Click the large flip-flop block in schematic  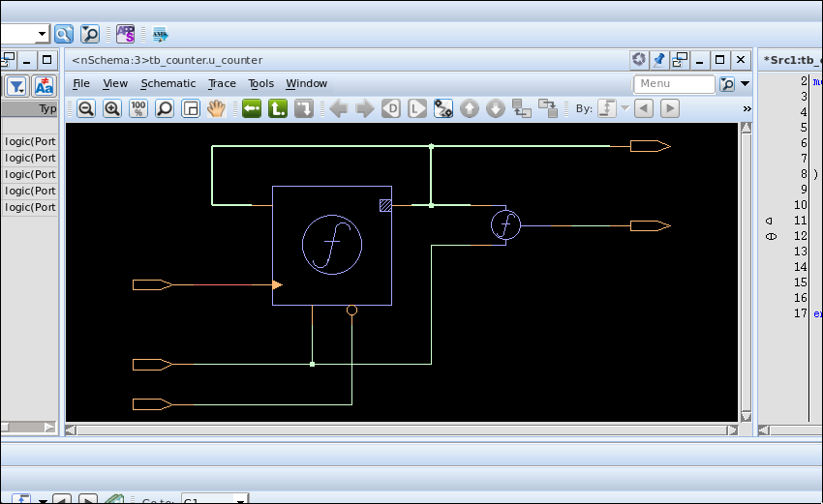point(332,245)
